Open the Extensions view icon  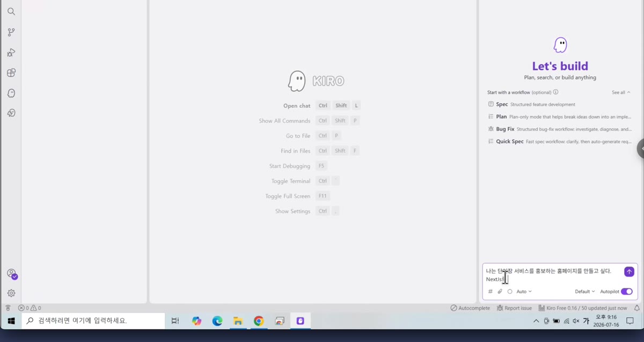11,72
